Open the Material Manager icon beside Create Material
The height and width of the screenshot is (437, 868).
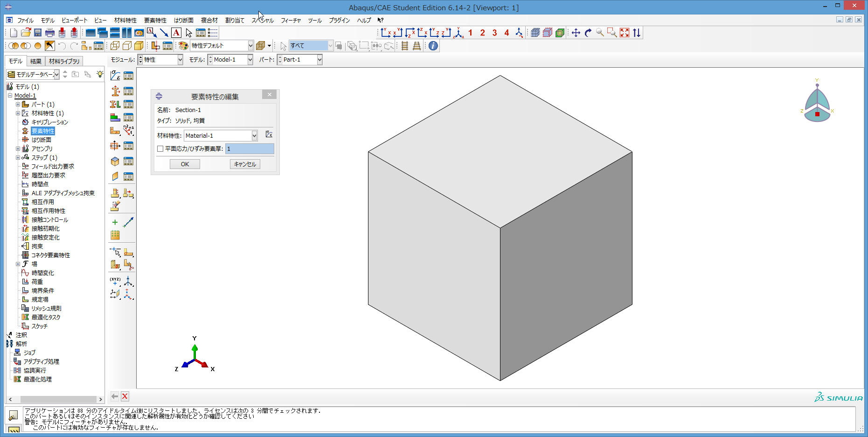(128, 76)
